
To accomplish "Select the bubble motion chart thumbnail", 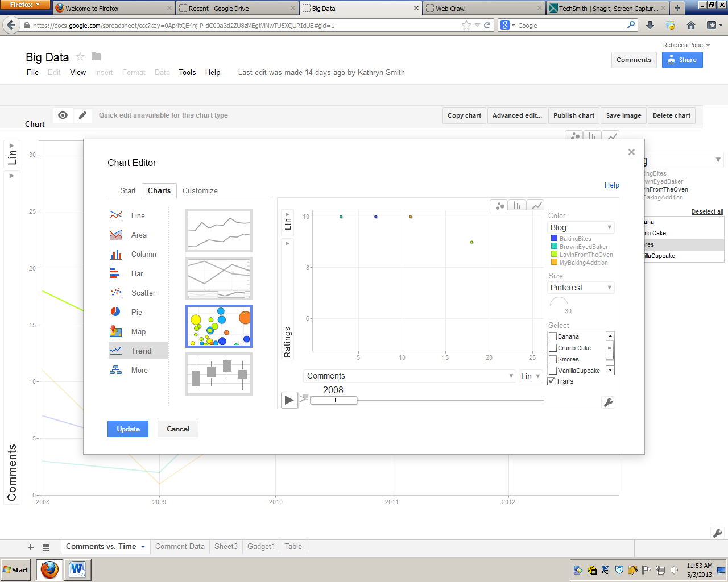I will click(219, 326).
